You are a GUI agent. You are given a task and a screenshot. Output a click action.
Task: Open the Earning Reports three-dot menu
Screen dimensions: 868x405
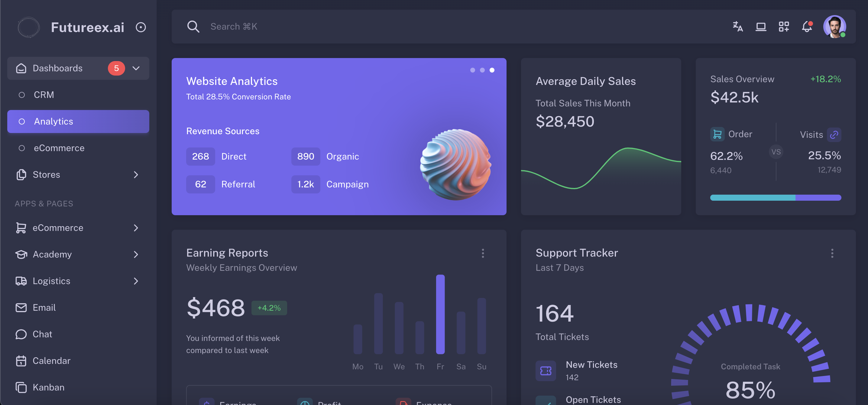(483, 253)
